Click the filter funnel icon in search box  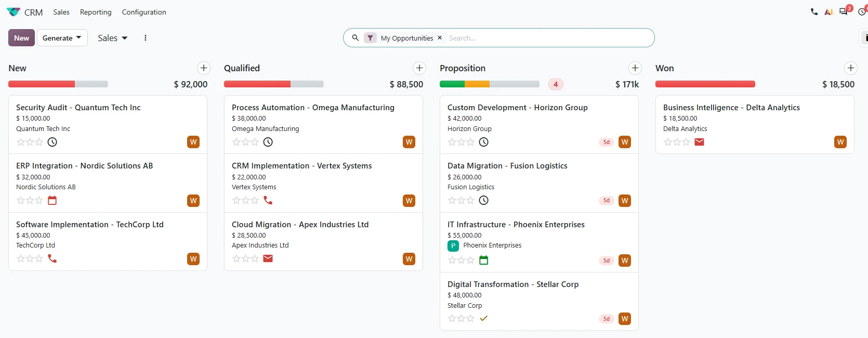pyautogui.click(x=370, y=38)
